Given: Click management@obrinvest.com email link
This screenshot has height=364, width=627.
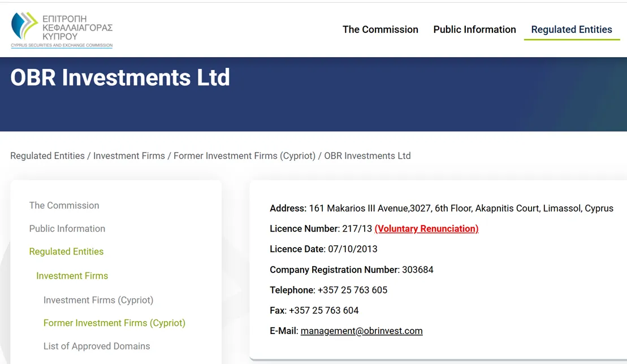Looking at the screenshot, I should click(x=361, y=331).
